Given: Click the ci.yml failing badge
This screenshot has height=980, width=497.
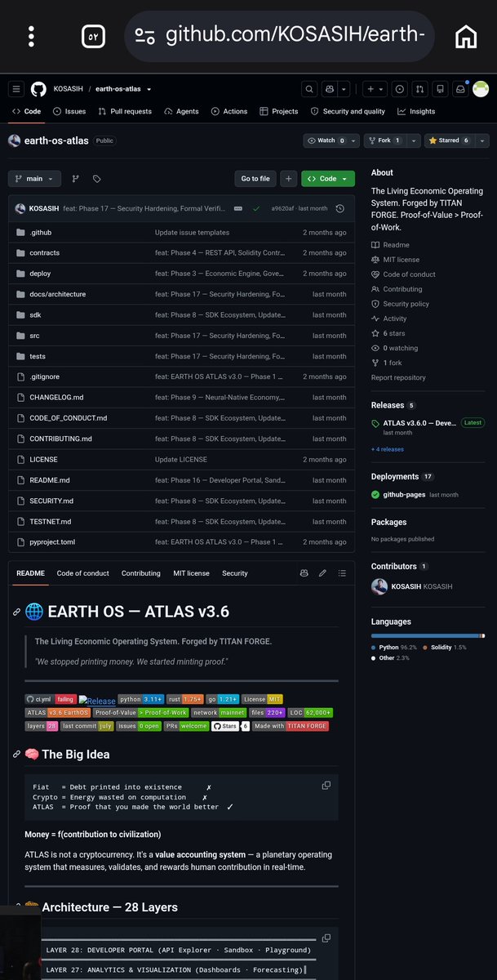Looking at the screenshot, I should click(x=51, y=699).
